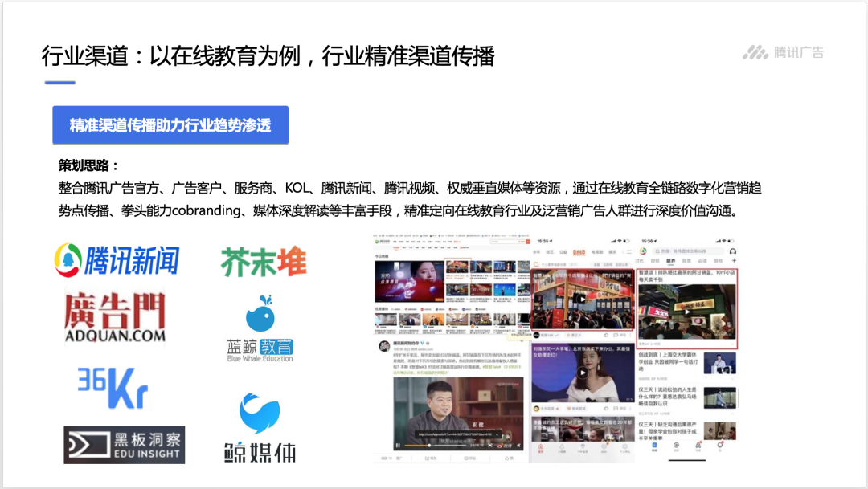This screenshot has width=868, height=489.
Task: Click the plus icon to add channels
Action: (734, 260)
